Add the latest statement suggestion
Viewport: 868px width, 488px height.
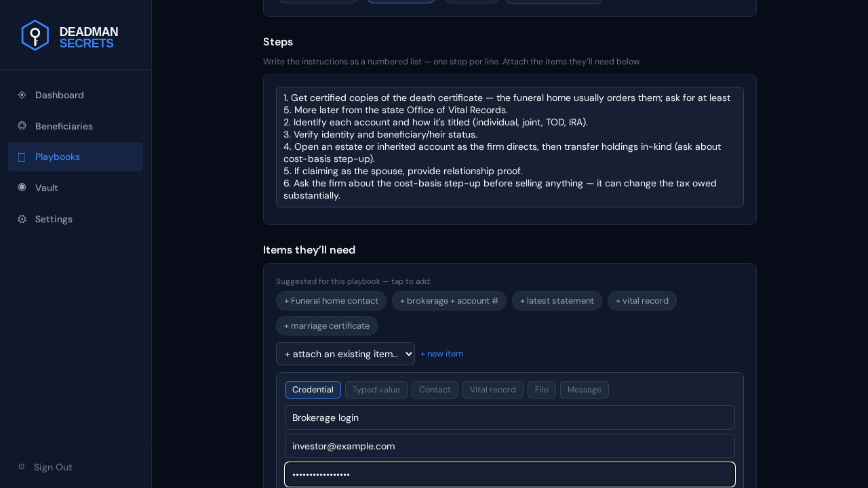tap(557, 301)
